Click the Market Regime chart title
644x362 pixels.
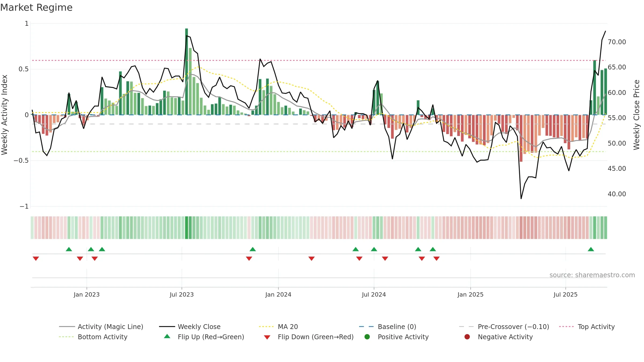(36, 8)
